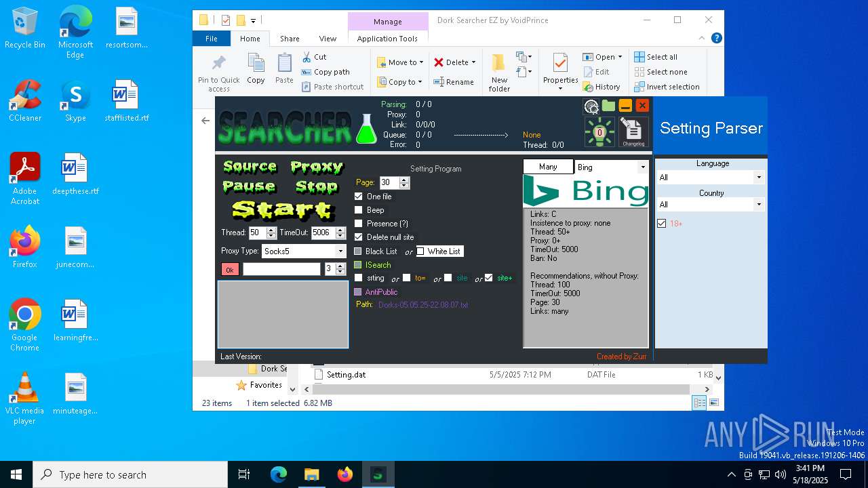This screenshot has height=488, width=868.
Task: Switch to the View ribbon tab
Action: coord(328,39)
